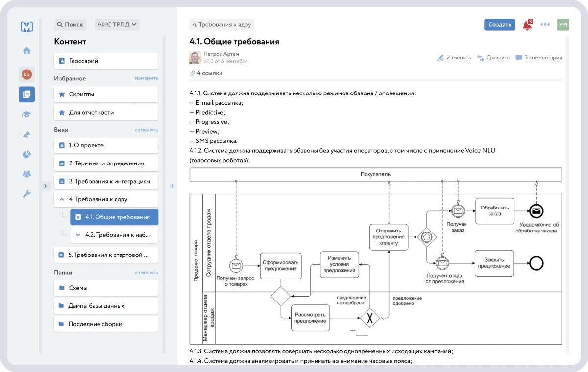Image resolution: width=588 pixels, height=372 pixels.
Task: Toggle the content panel divider handle
Action: pos(171,186)
